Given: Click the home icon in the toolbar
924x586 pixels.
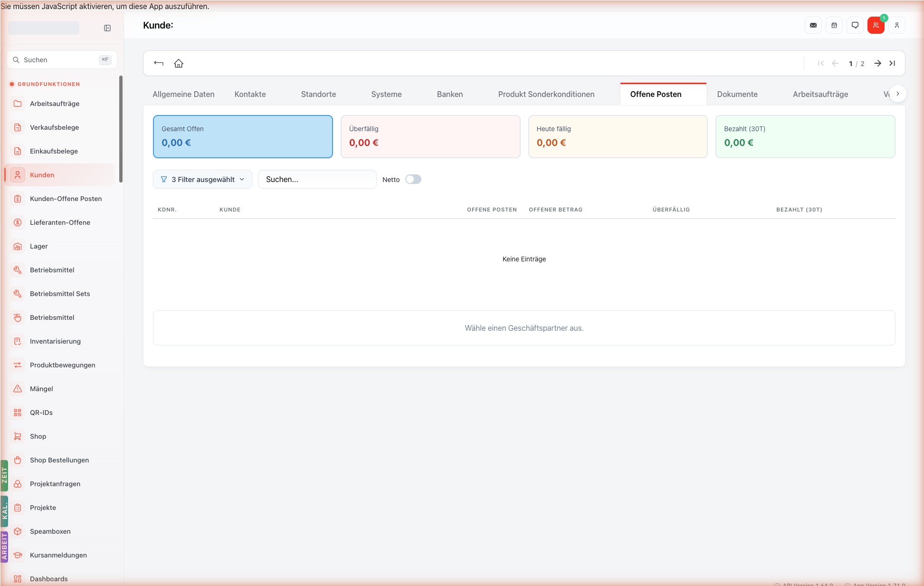Looking at the screenshot, I should click(x=179, y=63).
